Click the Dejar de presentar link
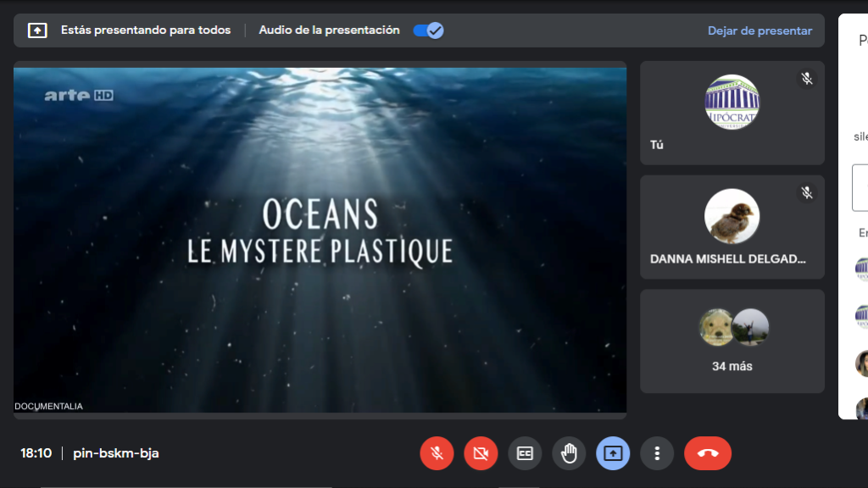Screen dimensions: 868x488 pos(759,30)
